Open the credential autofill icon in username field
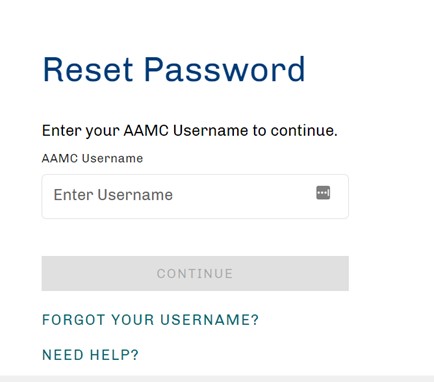The width and height of the screenshot is (434, 382). (x=323, y=193)
